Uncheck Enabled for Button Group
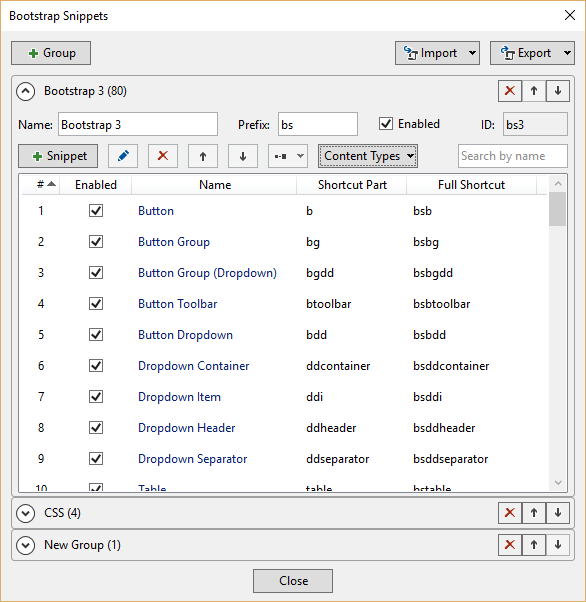Screen dimensions: 586x602 (96, 242)
